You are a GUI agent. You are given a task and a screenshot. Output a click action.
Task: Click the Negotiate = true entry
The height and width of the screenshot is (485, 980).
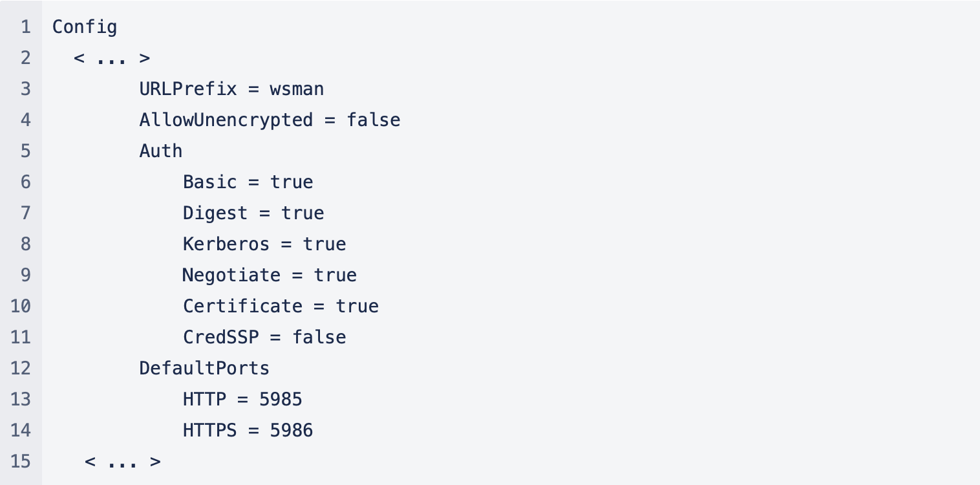pyautogui.click(x=270, y=275)
